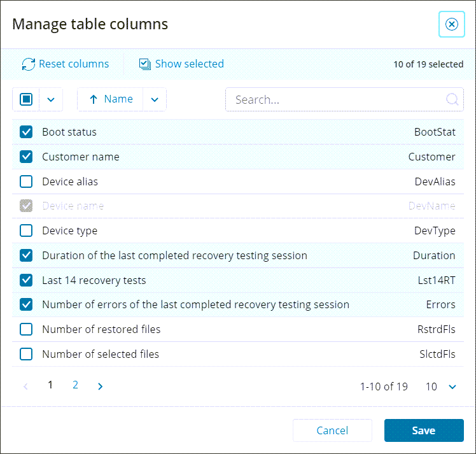Click the Show selected checklist icon
Screen dimensions: 476x454
tap(145, 64)
